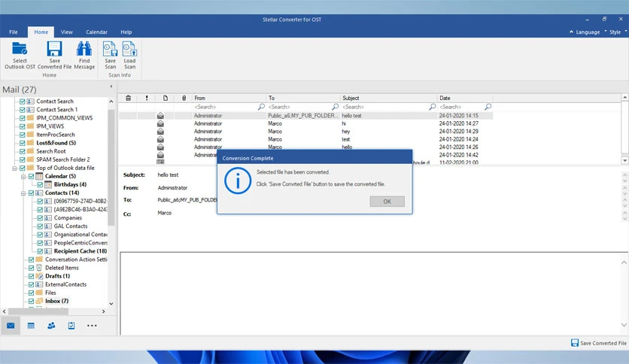Uncheck the Contact Search checkbox
The height and width of the screenshot is (364, 629).
tap(23, 102)
